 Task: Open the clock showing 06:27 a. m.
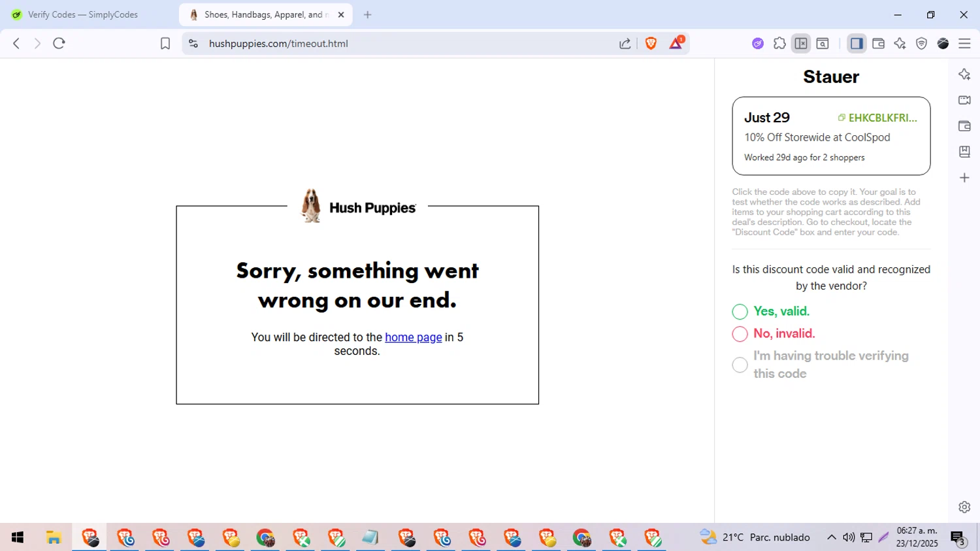point(917,537)
